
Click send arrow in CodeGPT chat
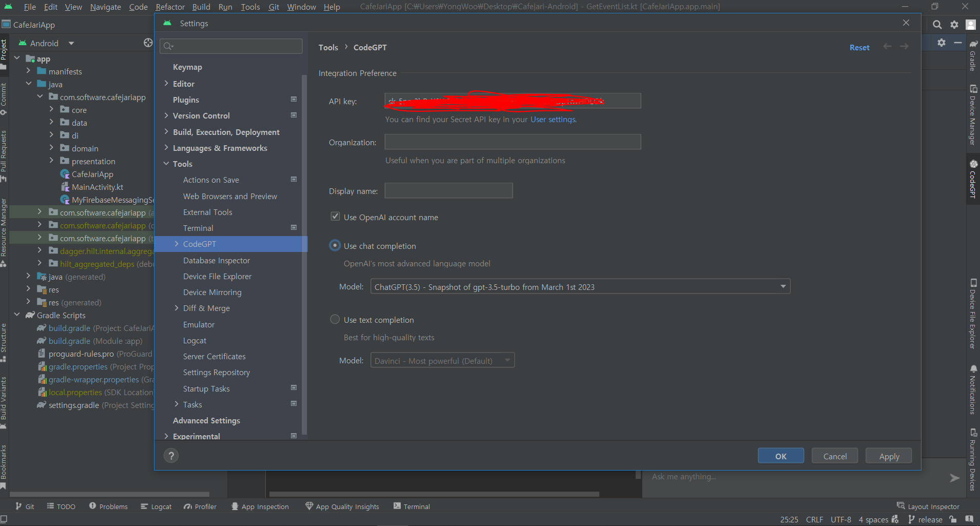954,478
